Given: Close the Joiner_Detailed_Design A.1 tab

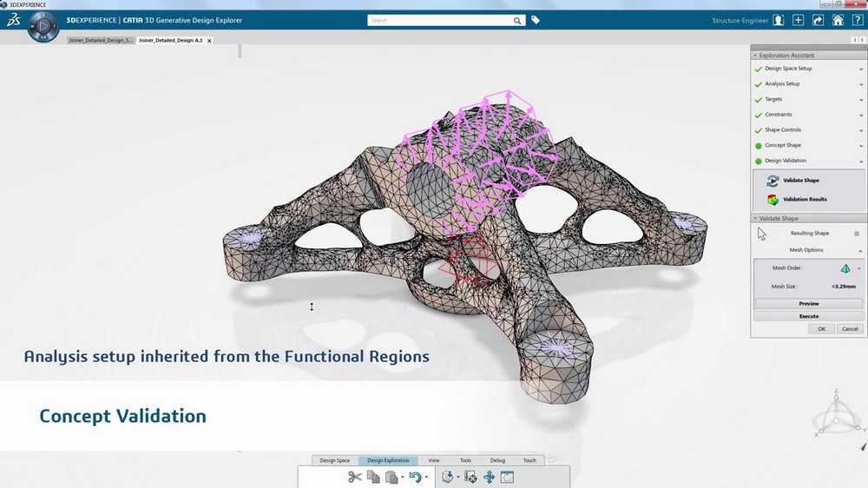Looking at the screenshot, I should [209, 41].
